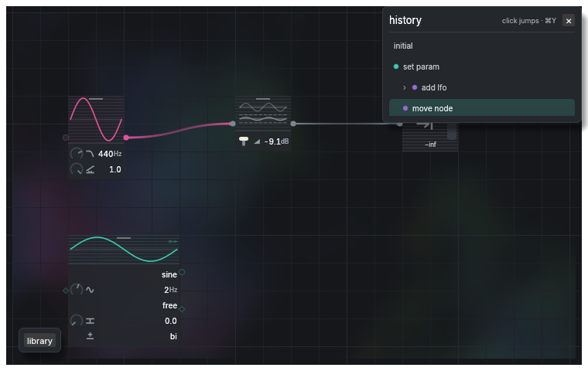Screen dimensions: 588x371
Task: Click the oscillator level knob at 1.0
Action: (77, 169)
